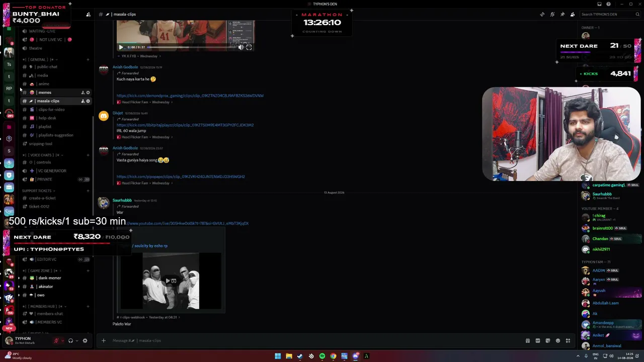This screenshot has height=362, width=644.
Task: Show pinned messages for masala-clips
Action: point(562,15)
